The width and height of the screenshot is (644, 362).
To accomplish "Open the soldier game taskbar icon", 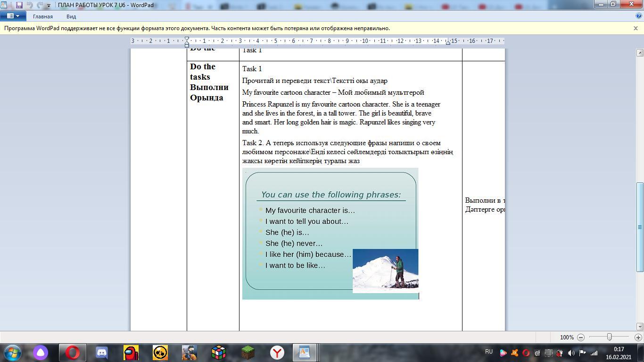I will tap(190, 353).
